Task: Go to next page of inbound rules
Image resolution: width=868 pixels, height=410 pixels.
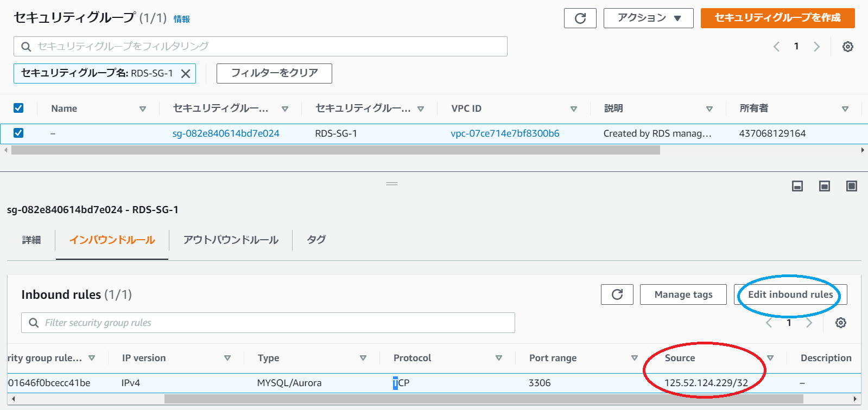Action: 809,323
